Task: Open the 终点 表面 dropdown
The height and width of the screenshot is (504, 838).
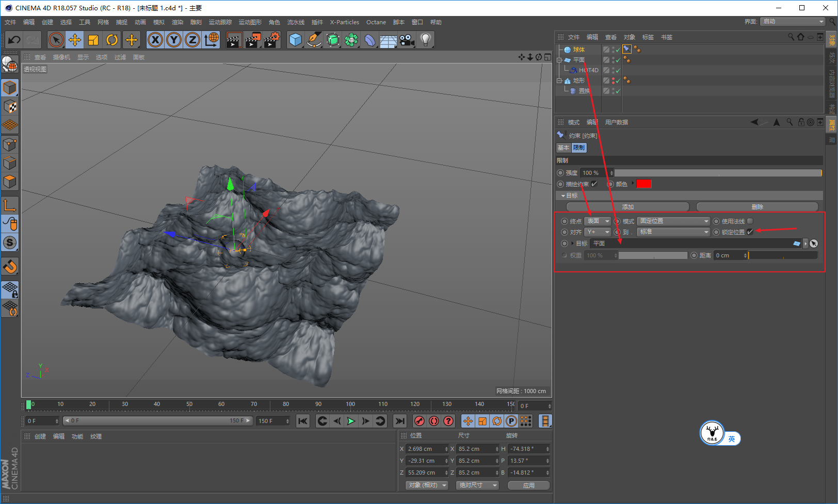Action: pos(598,221)
